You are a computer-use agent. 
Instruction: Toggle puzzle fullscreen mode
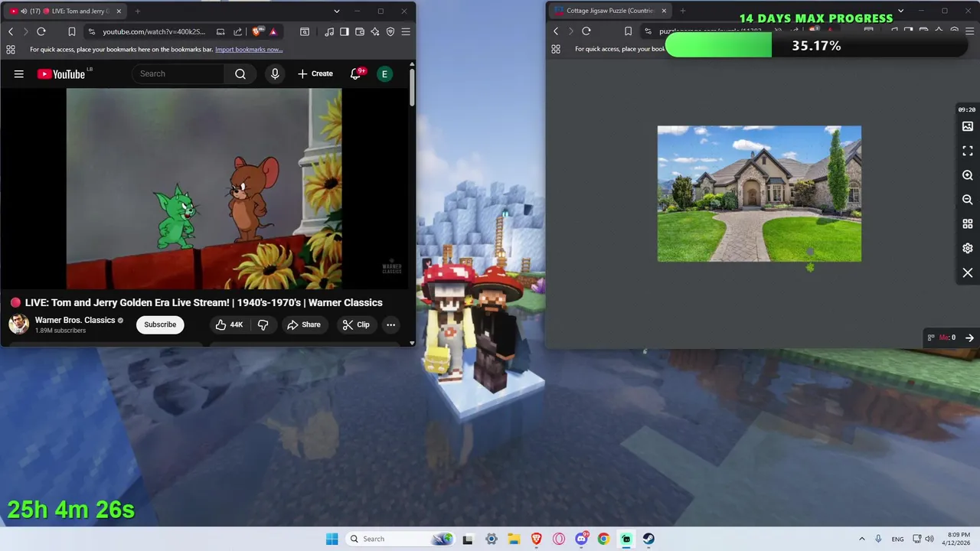(x=968, y=151)
